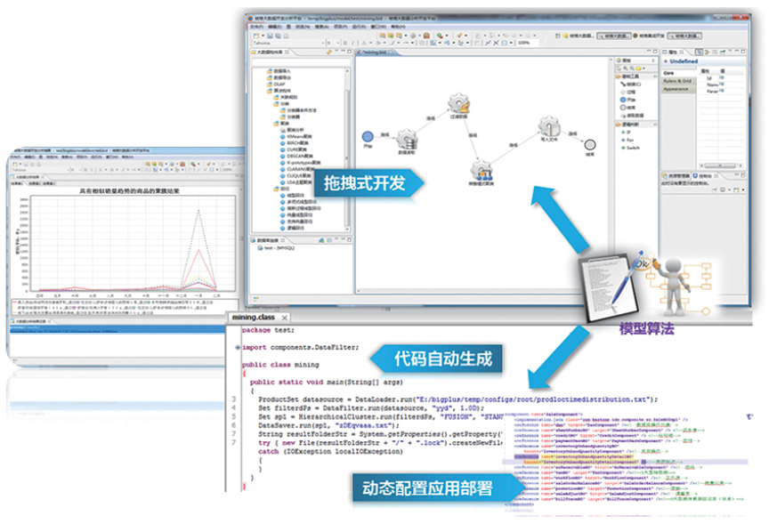769x532 pixels.
Task: Select test - [MYSQL] database connection
Action: (276, 248)
